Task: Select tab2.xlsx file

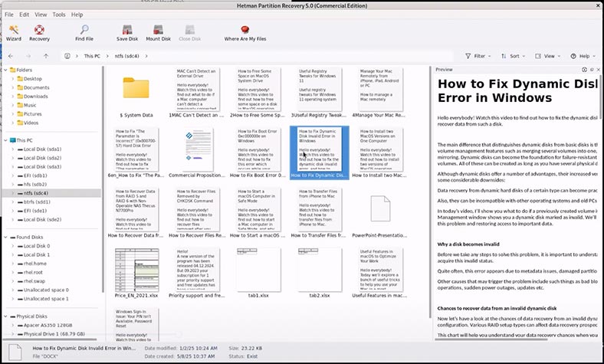Action: [x=320, y=274]
